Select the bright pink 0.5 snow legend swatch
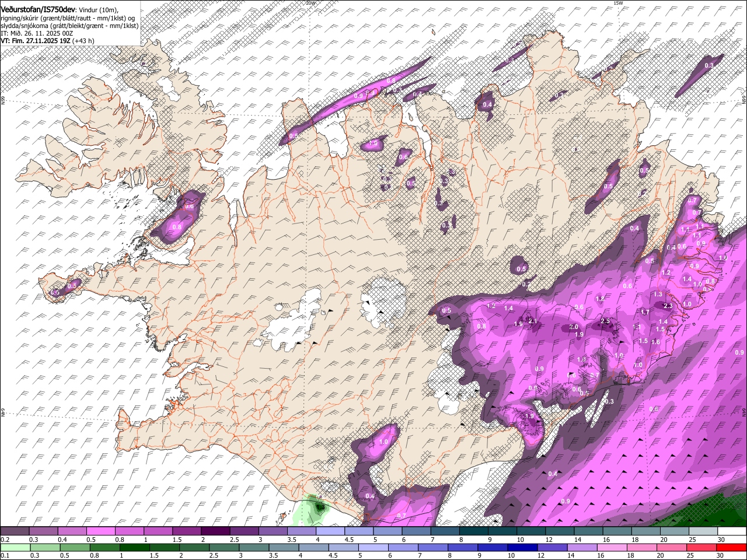 pos(100,531)
